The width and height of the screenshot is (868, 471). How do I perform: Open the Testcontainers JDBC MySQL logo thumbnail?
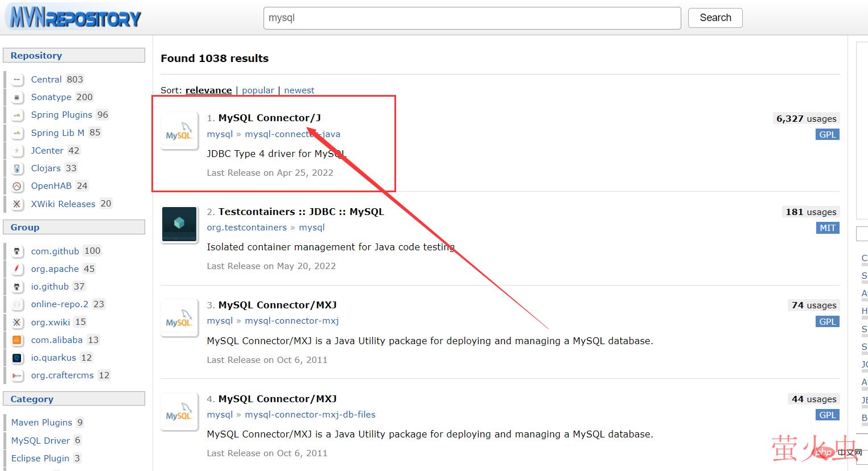(x=179, y=225)
